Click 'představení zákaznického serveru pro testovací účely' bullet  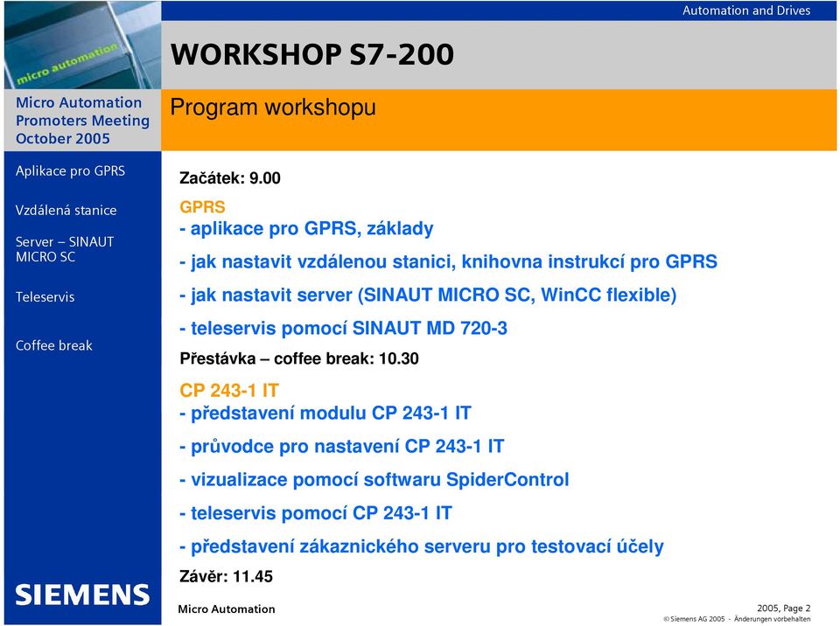[x=422, y=546]
